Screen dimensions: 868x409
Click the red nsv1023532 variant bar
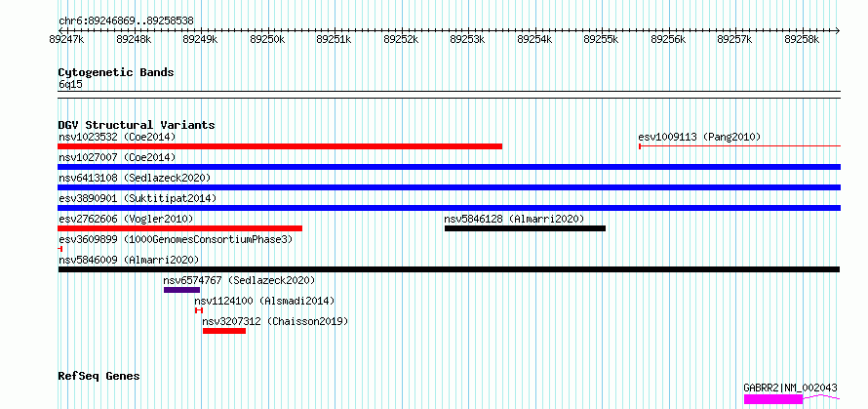tap(280, 146)
